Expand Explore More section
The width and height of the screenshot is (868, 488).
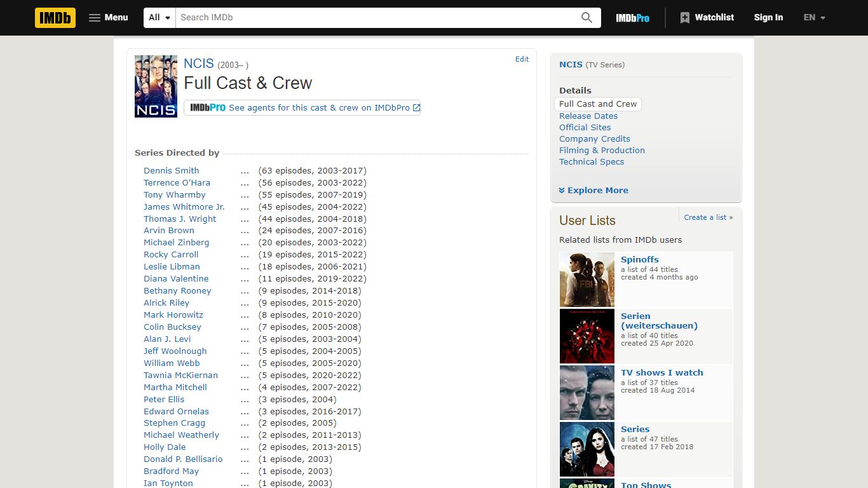(593, 190)
